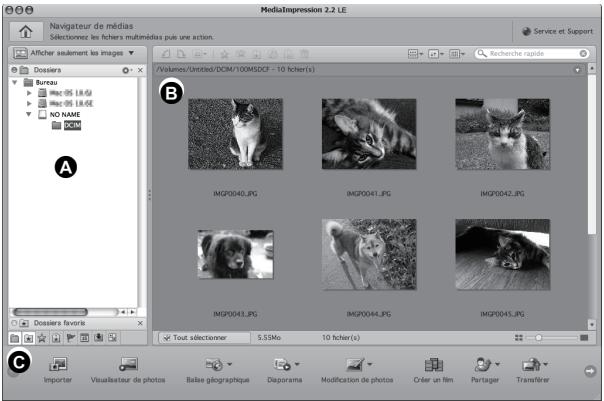
Task: Select the IMGP0042.JPG thumbnail
Action: click(503, 134)
